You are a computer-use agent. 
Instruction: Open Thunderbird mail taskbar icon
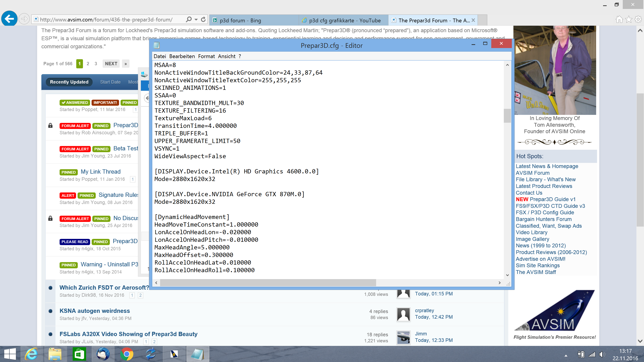(103, 354)
